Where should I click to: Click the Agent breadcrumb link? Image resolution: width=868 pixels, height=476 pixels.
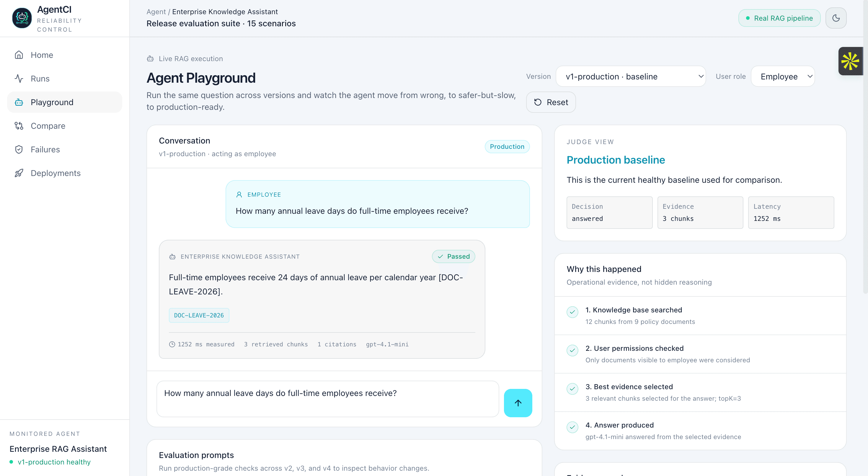(156, 12)
